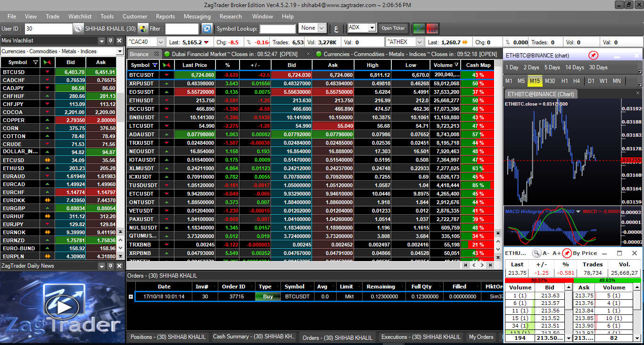
Task: Switch to Positions - (30) SHIHAB KHALIL tab
Action: (x=168, y=337)
